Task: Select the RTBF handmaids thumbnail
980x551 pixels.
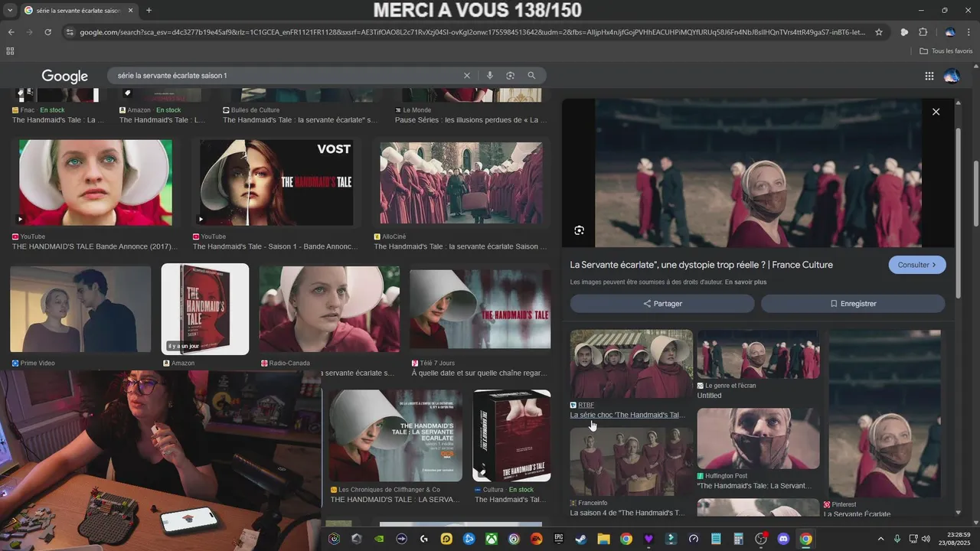Action: pos(632,364)
